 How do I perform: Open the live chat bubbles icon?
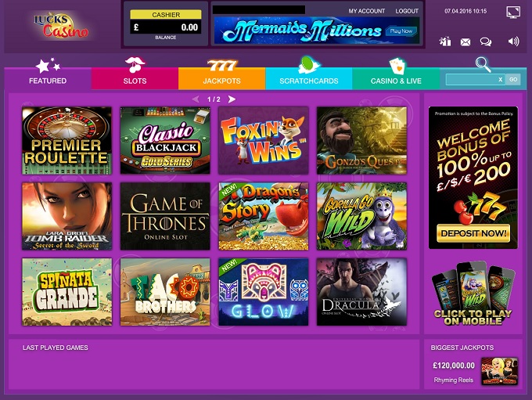pos(486,41)
